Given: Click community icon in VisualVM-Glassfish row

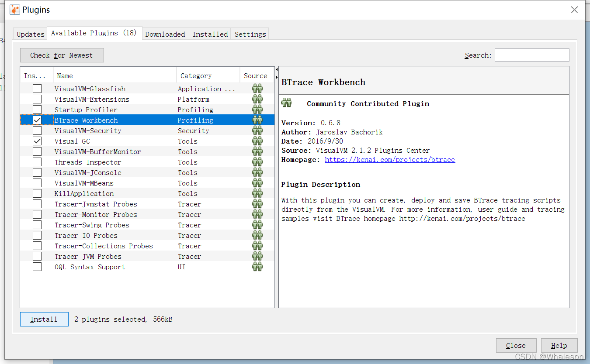Looking at the screenshot, I should click(257, 89).
